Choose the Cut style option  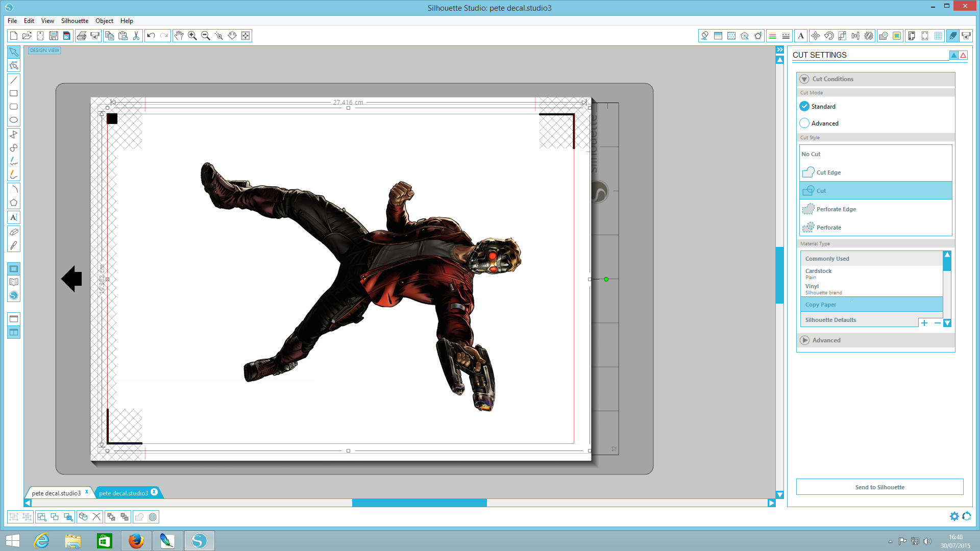coord(876,190)
